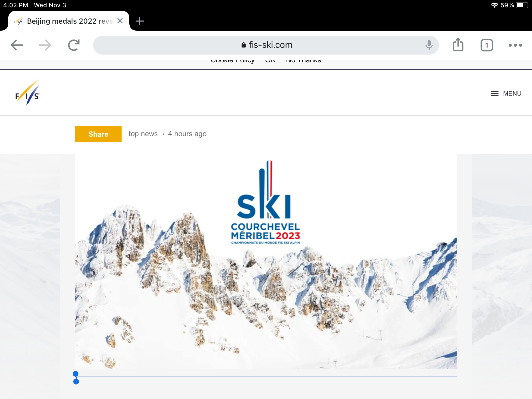
Task: Click the top news category label
Action: pos(143,134)
